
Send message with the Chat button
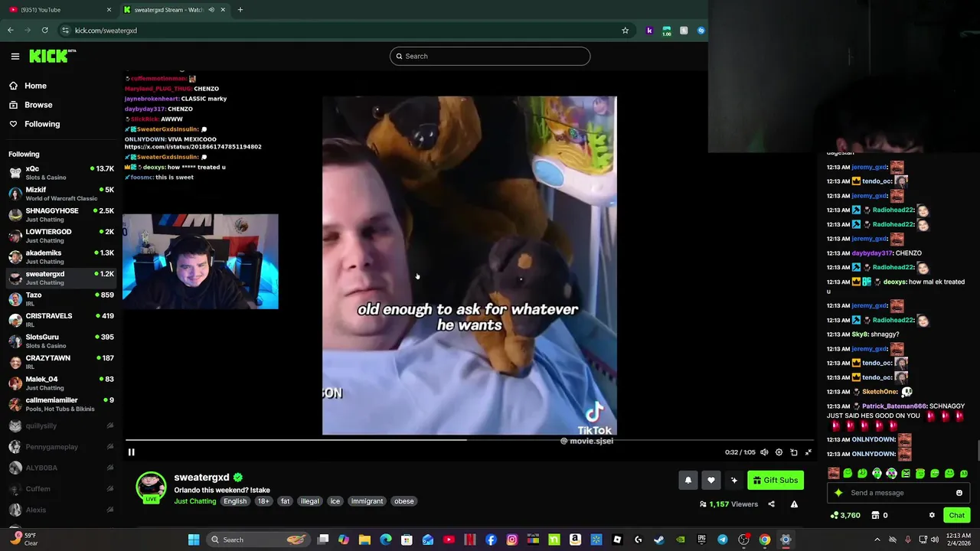tap(956, 515)
